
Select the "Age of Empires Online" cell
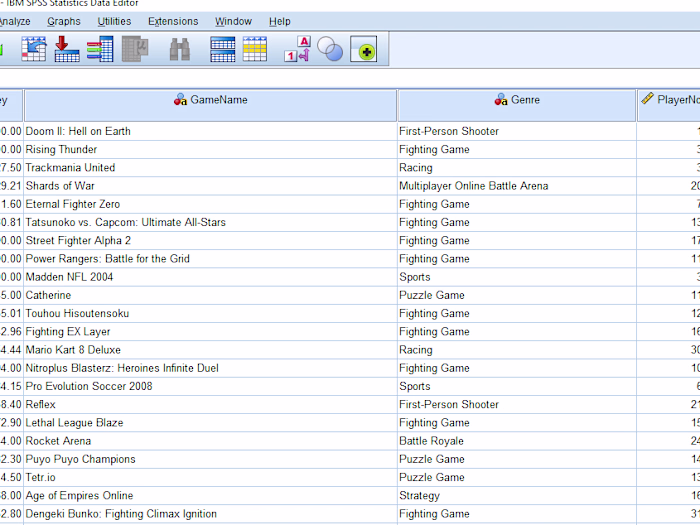point(210,496)
